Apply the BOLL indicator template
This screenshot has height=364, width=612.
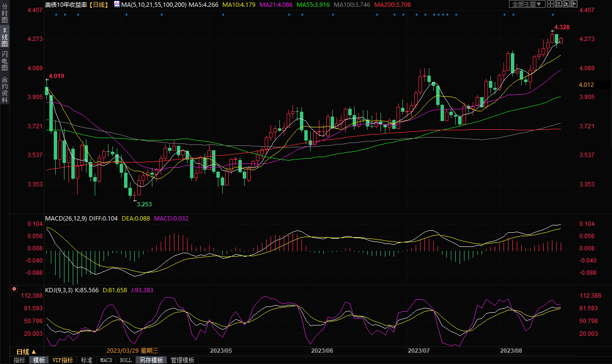126,360
